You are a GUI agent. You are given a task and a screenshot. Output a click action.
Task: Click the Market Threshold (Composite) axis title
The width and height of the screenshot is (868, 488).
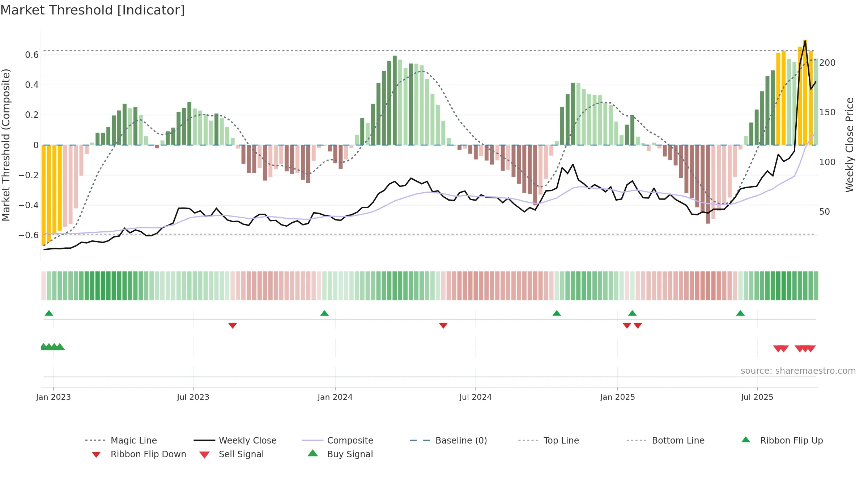[x=6, y=145]
